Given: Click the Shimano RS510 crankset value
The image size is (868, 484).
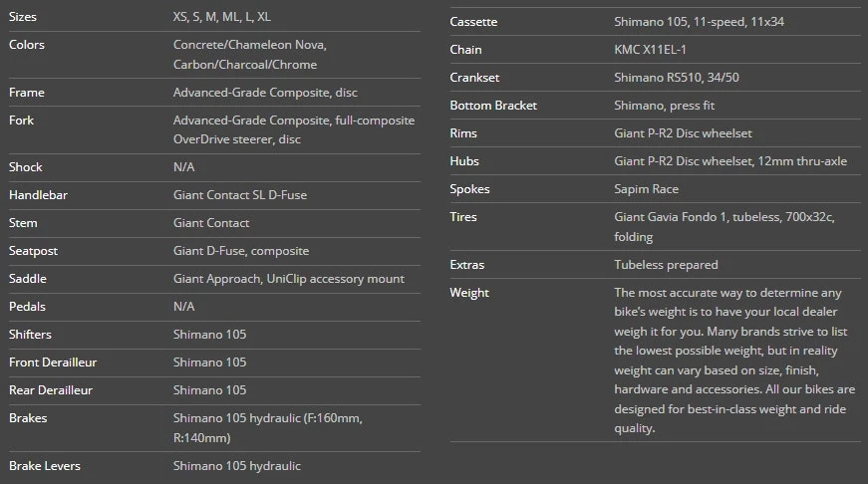Looking at the screenshot, I should tap(679, 78).
